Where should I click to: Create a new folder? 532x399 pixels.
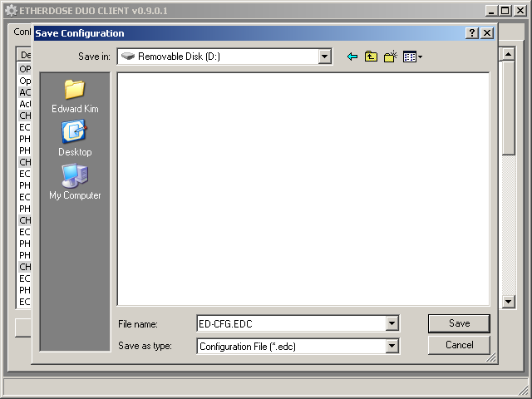[391, 57]
